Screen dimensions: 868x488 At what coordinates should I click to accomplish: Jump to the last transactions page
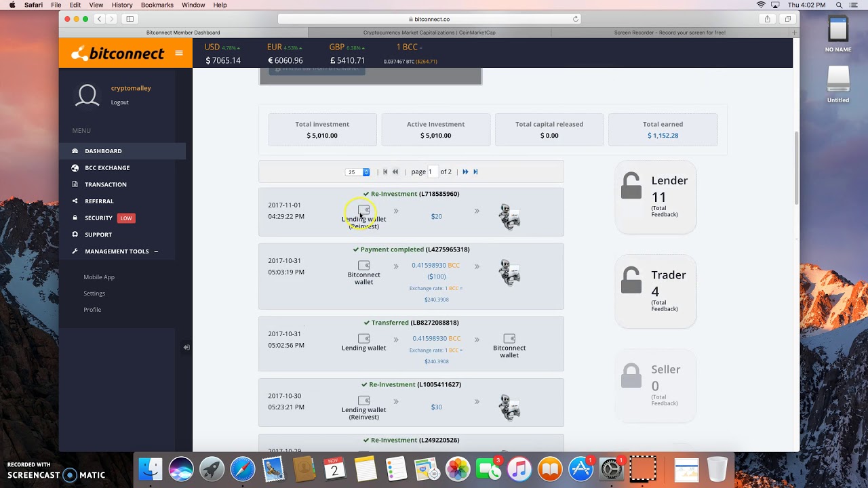(x=475, y=171)
